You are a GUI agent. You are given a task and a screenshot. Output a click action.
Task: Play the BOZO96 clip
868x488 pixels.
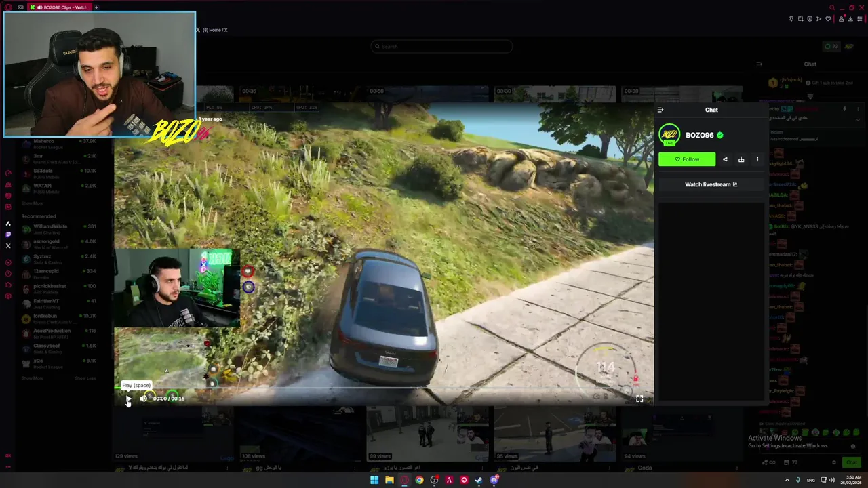tap(128, 399)
